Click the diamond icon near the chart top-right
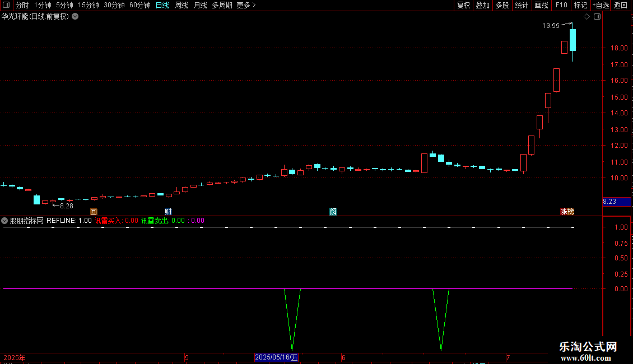633x364 pixels. tap(587, 17)
